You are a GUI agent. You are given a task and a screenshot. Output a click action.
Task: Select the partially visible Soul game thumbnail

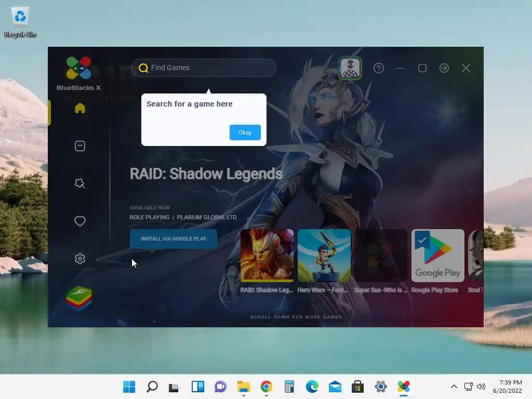pos(476,256)
